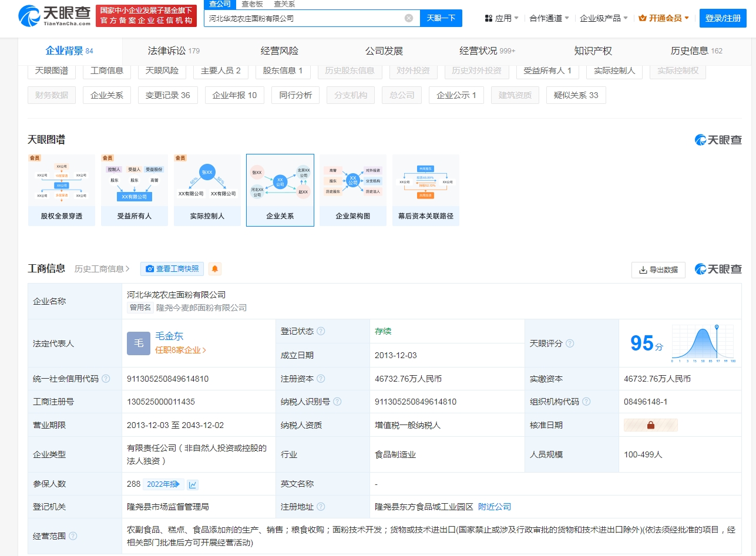Click the 官方备案企业征信机构 red banner
The width and height of the screenshot is (756, 556).
click(146, 16)
